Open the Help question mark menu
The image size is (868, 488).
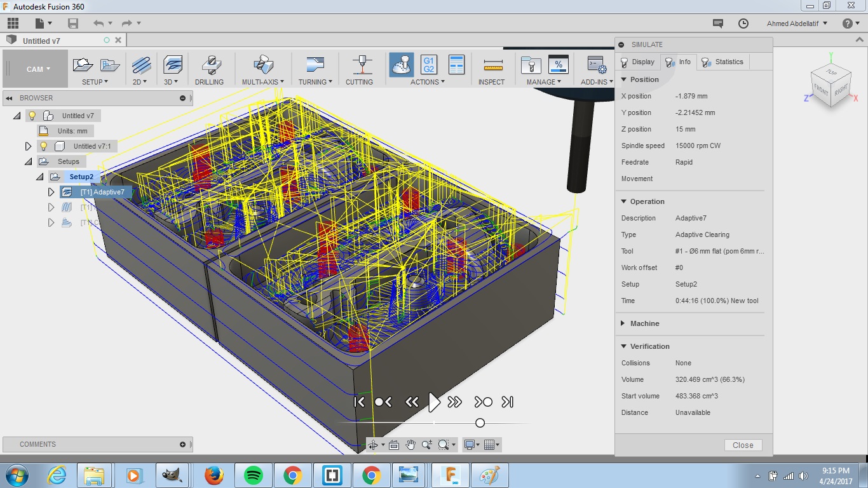[850, 24]
